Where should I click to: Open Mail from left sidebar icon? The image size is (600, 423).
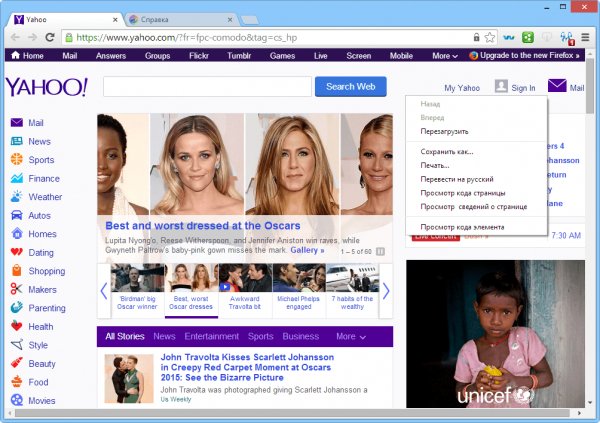point(16,122)
